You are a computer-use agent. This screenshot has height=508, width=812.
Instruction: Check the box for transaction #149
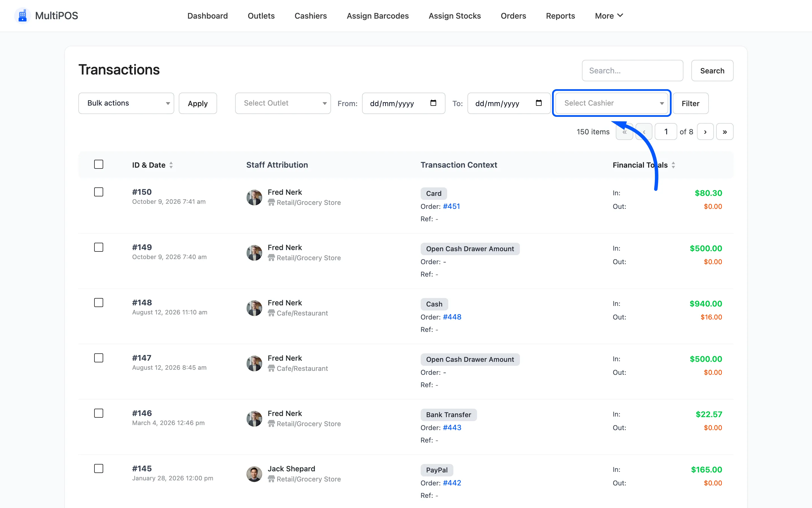pos(99,247)
